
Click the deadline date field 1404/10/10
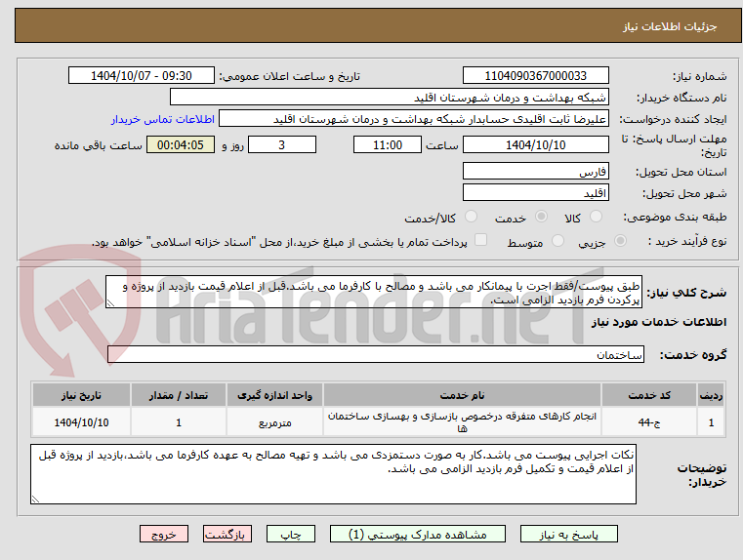point(535,144)
